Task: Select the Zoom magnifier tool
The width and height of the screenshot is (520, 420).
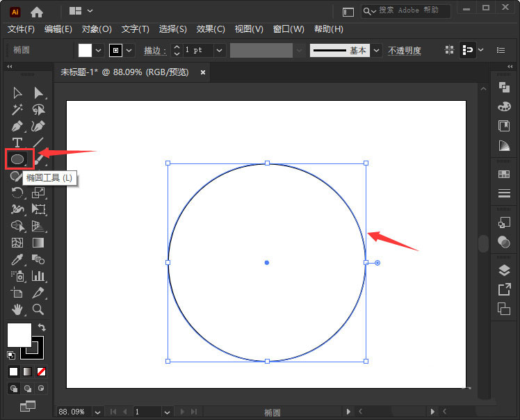Action: tap(39, 309)
